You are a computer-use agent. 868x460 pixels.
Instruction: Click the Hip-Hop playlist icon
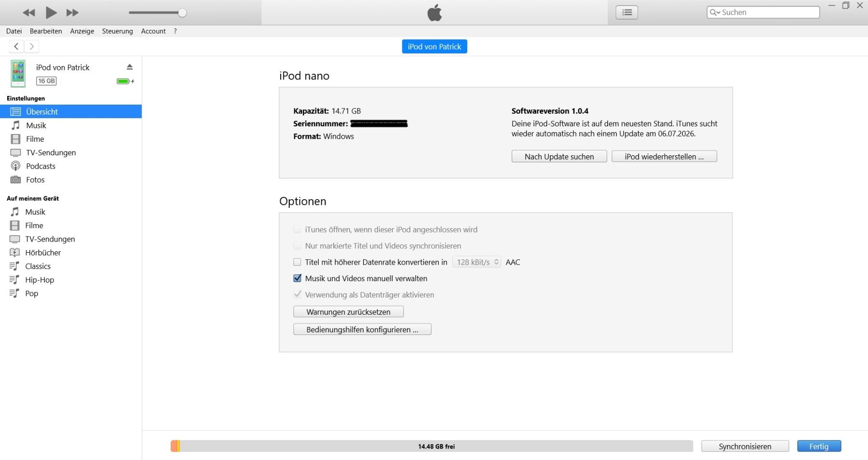14,280
